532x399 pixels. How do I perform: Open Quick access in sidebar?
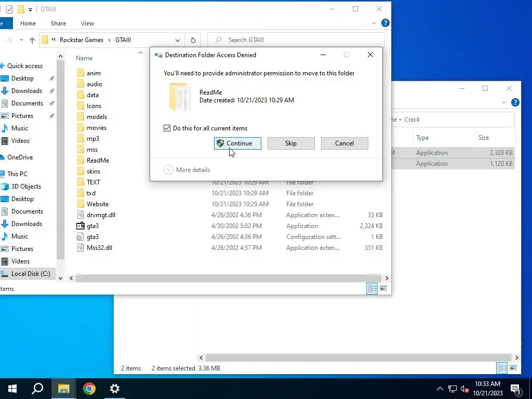pos(25,66)
